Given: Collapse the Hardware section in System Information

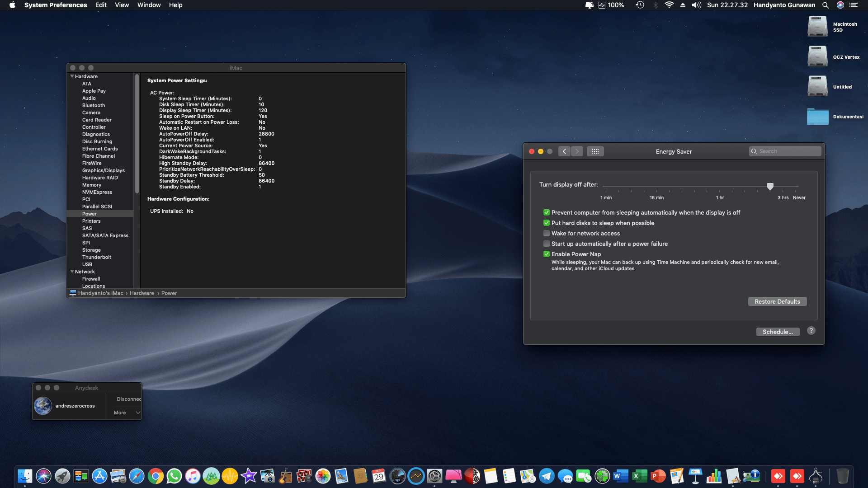Looking at the screenshot, I should click(x=72, y=76).
